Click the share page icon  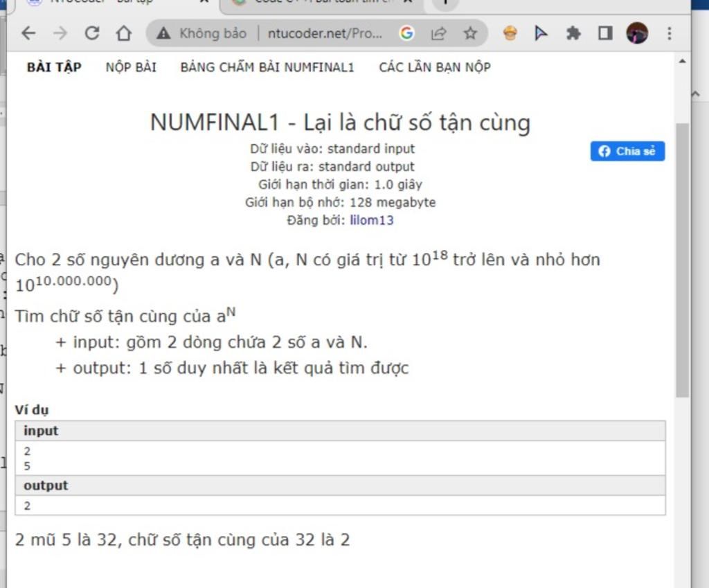click(438, 33)
